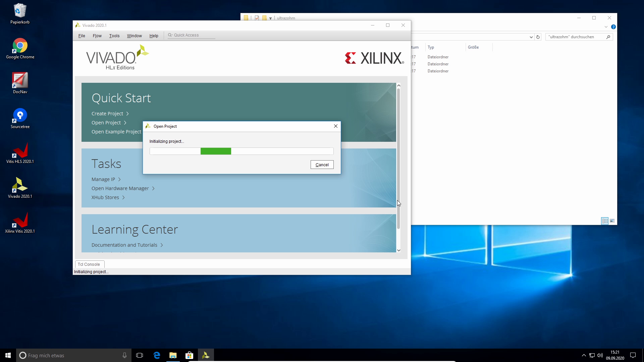
Task: Scroll down the Quick Start panel
Action: pyautogui.click(x=398, y=250)
